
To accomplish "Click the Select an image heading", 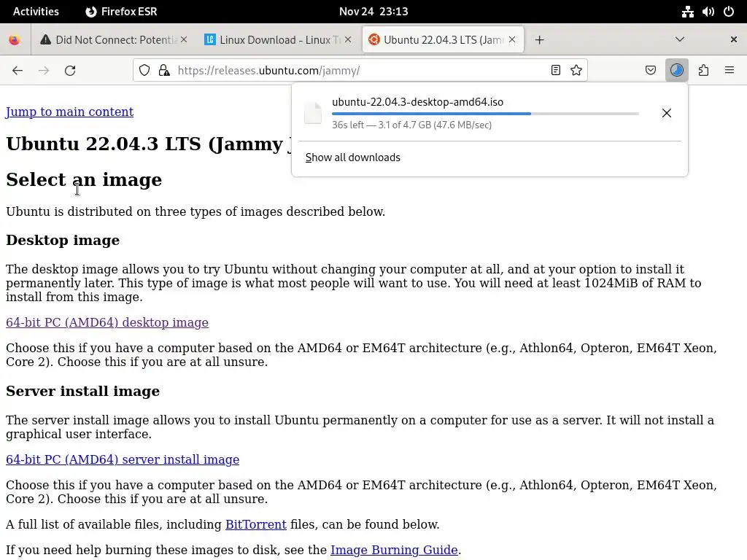I will [84, 179].
